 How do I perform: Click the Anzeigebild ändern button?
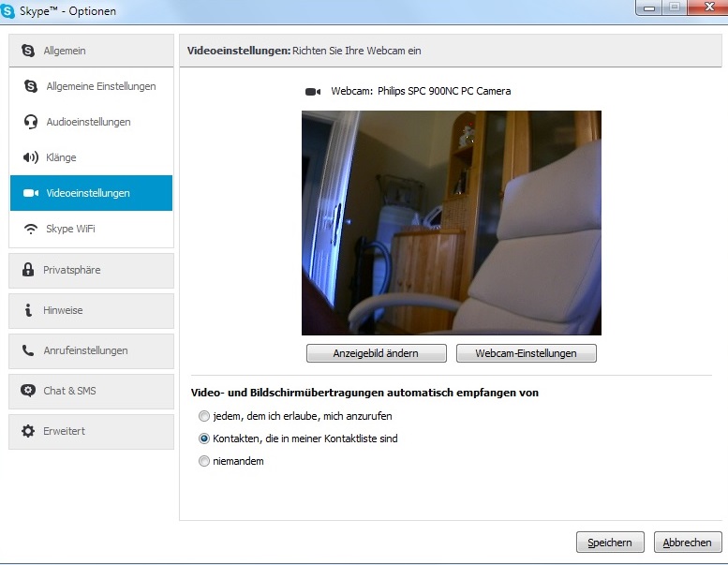coord(376,353)
